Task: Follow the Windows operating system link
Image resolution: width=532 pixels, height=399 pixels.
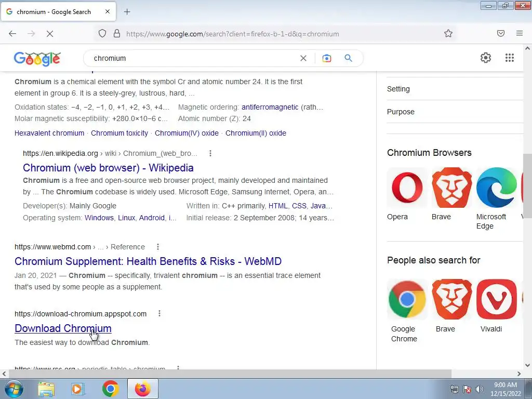Action: point(99,218)
